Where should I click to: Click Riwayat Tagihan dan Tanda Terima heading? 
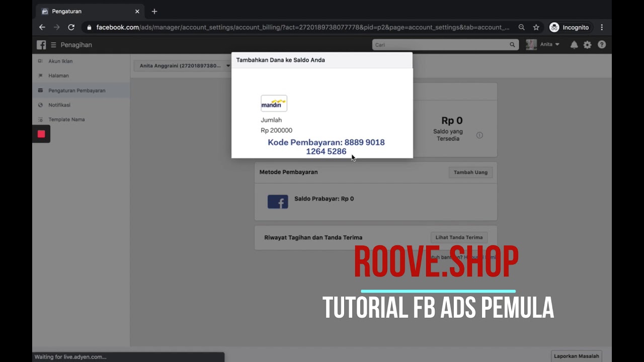click(313, 237)
